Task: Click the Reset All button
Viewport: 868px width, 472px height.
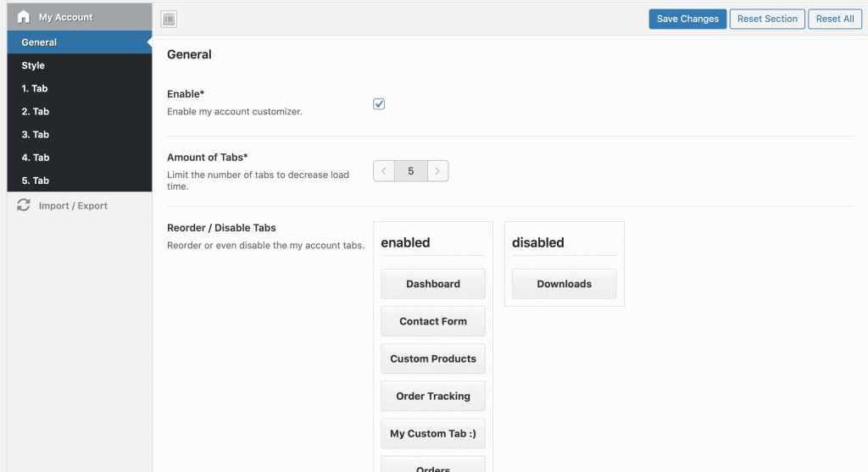Action: 835,19
